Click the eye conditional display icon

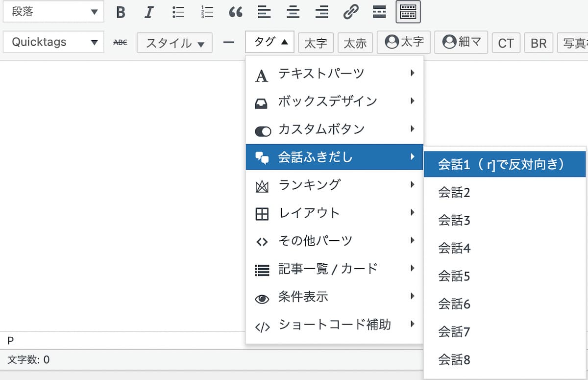pyautogui.click(x=262, y=299)
